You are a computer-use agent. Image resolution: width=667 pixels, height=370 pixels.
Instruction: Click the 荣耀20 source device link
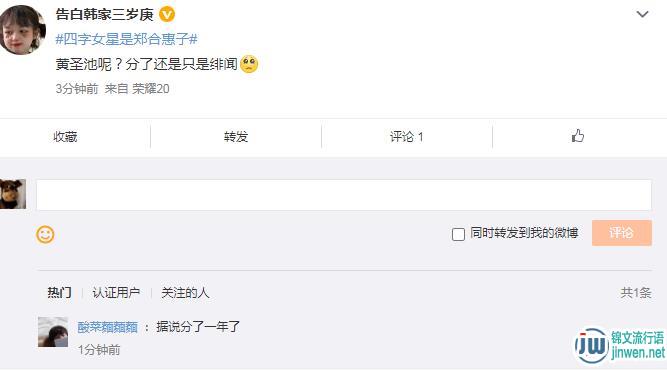click(x=151, y=88)
